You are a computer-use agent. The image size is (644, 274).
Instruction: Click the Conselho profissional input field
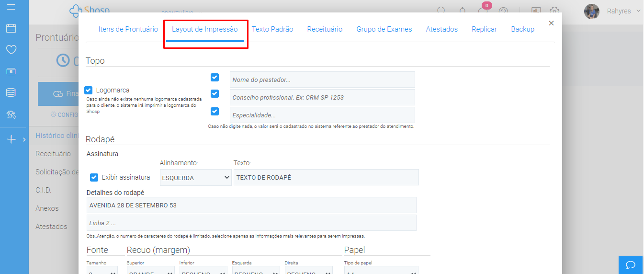[x=322, y=97]
